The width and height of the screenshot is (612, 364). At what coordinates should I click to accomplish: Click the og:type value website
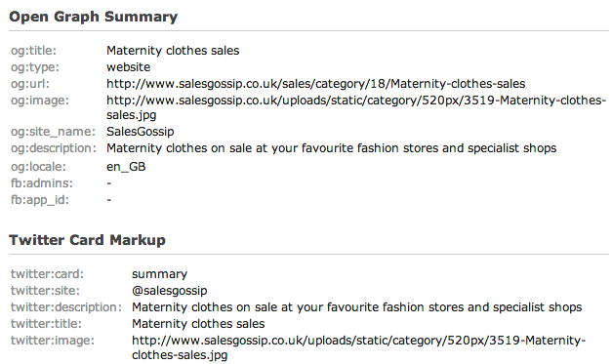(x=129, y=67)
